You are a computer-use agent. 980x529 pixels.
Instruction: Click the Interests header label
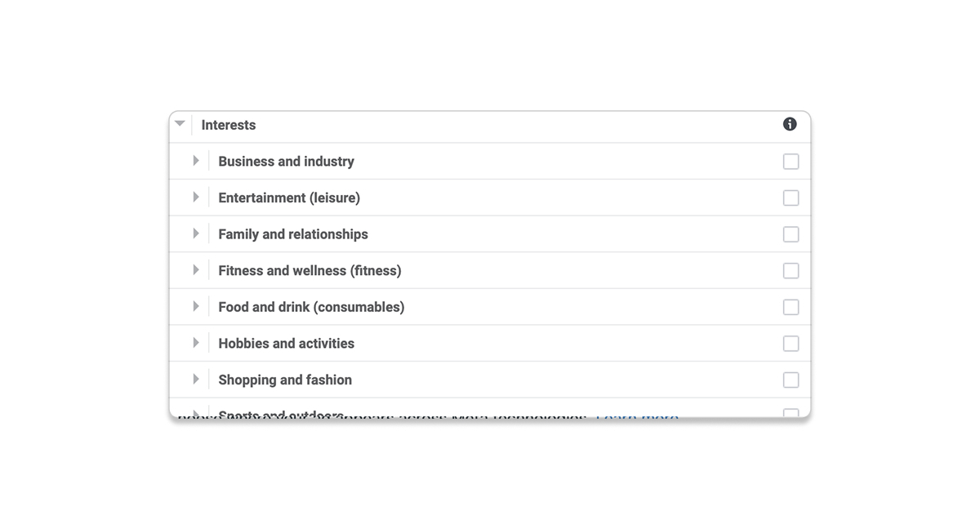tap(229, 125)
